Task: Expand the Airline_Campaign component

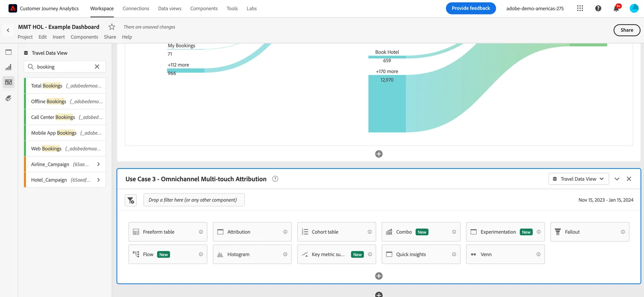Action: 98,164
